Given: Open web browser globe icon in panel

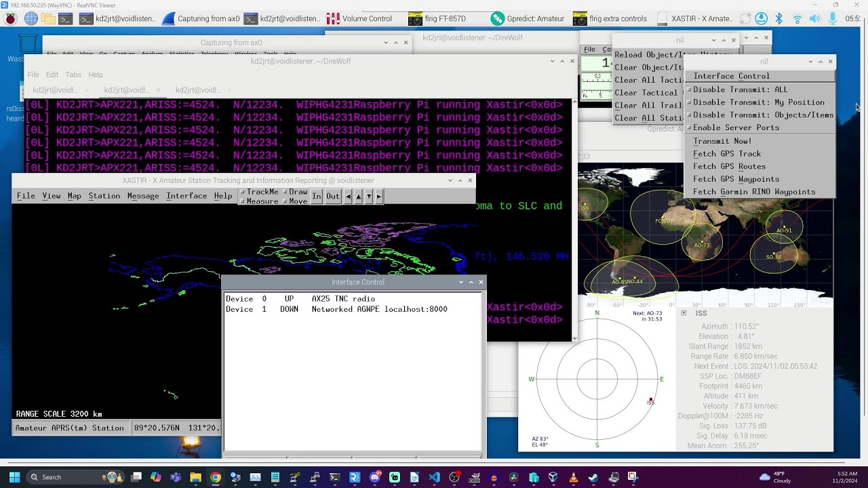Looking at the screenshot, I should coord(31,19).
